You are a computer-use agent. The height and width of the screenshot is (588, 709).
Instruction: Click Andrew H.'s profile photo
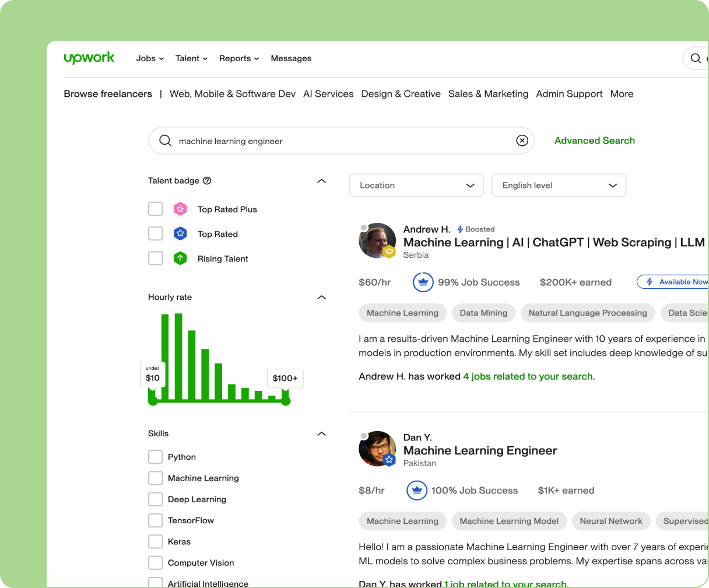[x=377, y=240]
